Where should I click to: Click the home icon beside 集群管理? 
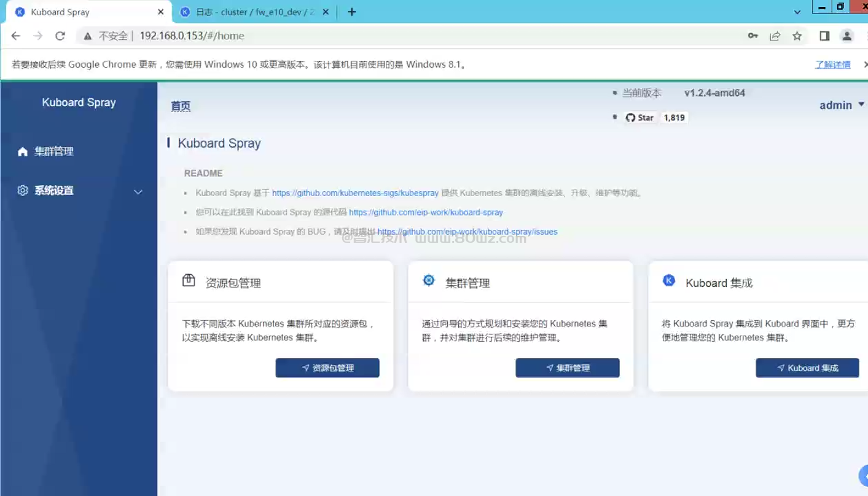pos(23,151)
